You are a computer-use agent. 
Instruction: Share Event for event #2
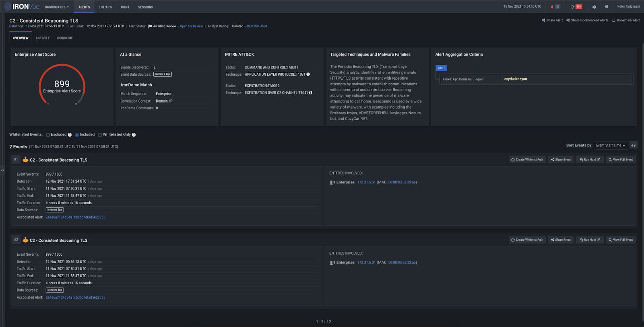click(561, 240)
